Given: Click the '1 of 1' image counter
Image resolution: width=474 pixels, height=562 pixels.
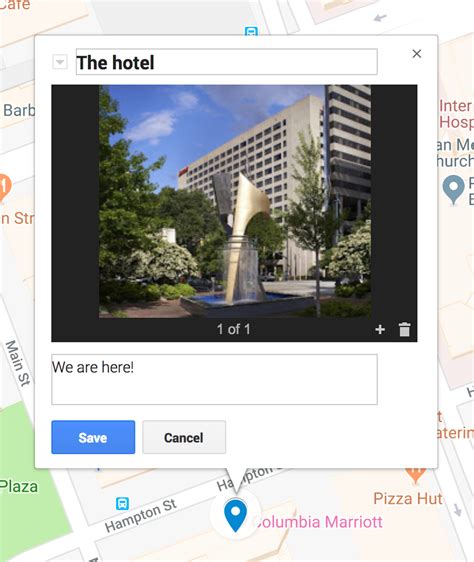Looking at the screenshot, I should click(x=233, y=329).
